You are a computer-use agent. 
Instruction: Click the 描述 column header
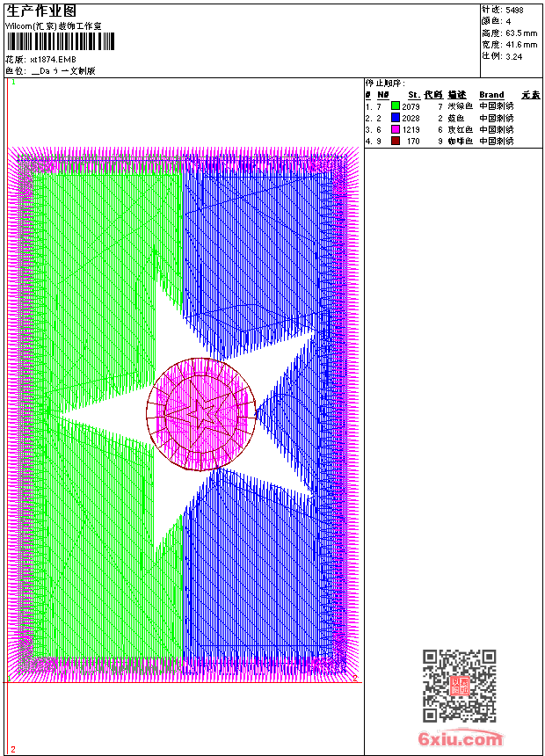tap(457, 95)
